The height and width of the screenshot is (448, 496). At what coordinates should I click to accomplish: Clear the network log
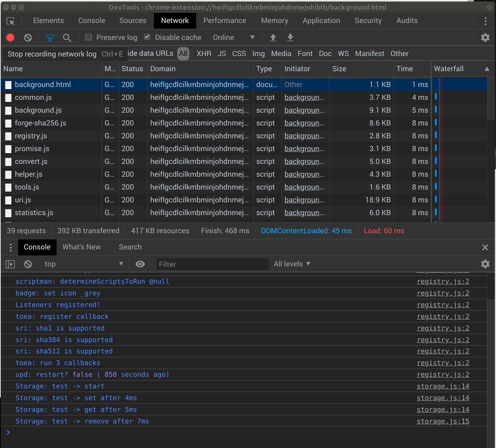(x=28, y=37)
